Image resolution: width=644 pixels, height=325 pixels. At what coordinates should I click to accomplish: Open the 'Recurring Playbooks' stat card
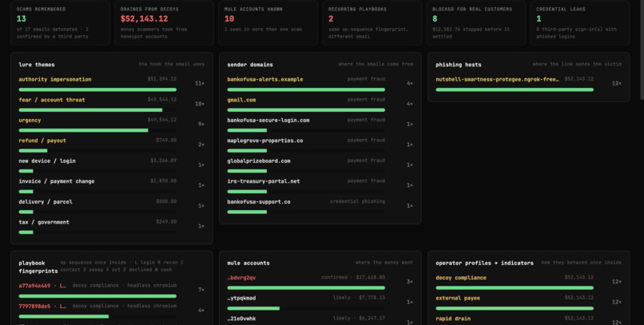(x=372, y=22)
